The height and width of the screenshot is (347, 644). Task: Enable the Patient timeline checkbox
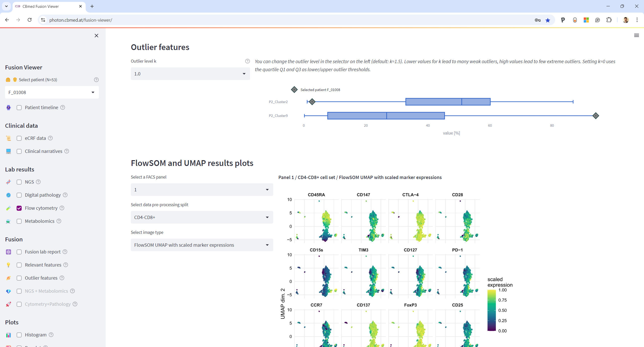(x=19, y=108)
